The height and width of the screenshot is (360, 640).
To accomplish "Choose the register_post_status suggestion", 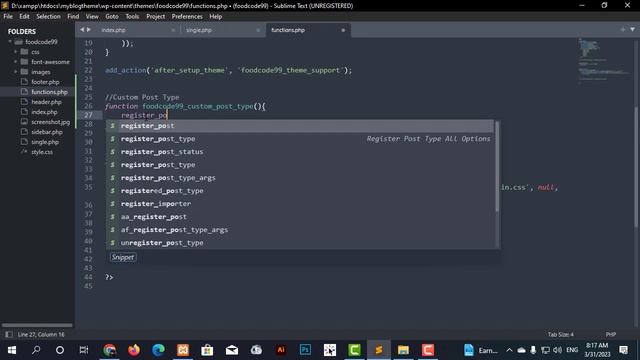I will tap(300, 152).
